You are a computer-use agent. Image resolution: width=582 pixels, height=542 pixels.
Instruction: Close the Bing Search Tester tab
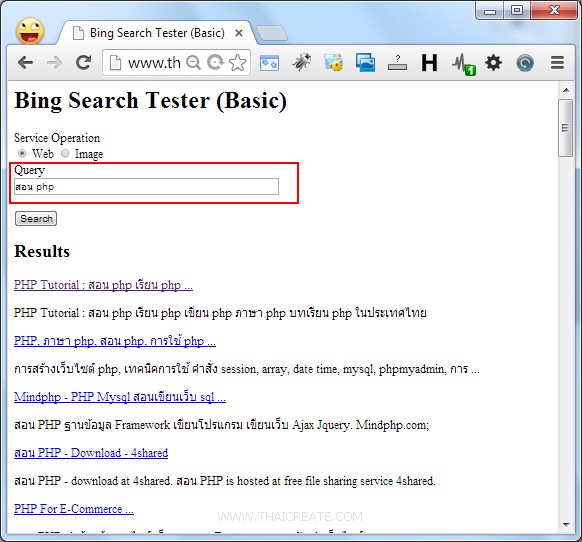click(x=239, y=33)
